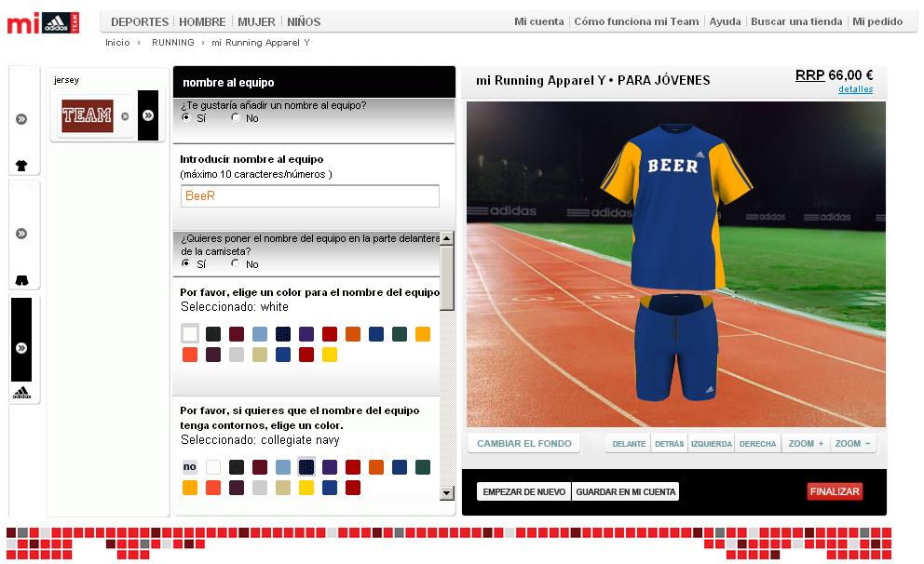924x564 pixels.
Task: Pick white swatch for team name color
Action: pos(190,334)
